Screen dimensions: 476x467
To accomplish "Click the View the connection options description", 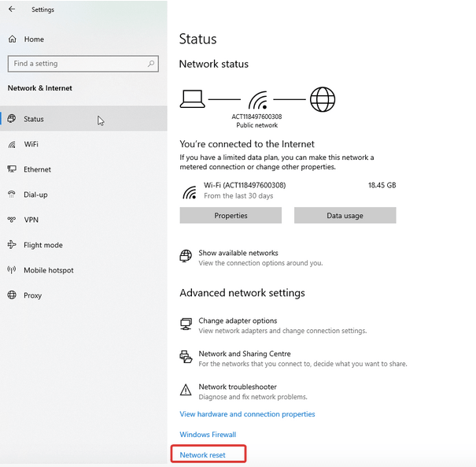I will (x=260, y=263).
